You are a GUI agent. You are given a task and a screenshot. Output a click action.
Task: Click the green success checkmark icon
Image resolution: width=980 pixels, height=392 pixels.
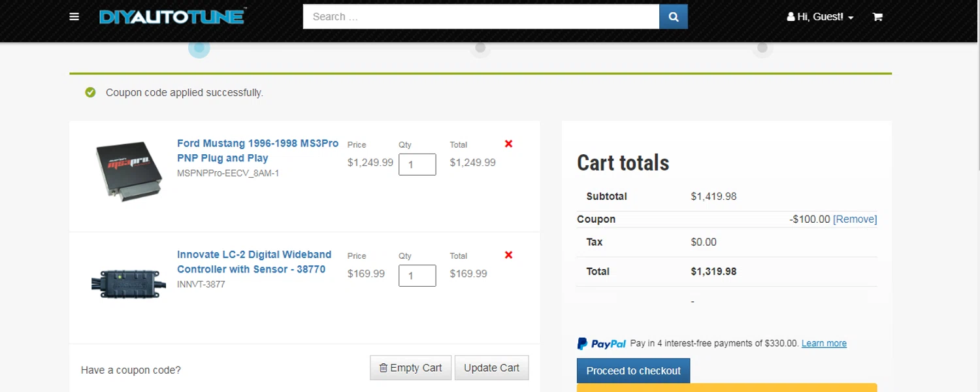coord(90,93)
